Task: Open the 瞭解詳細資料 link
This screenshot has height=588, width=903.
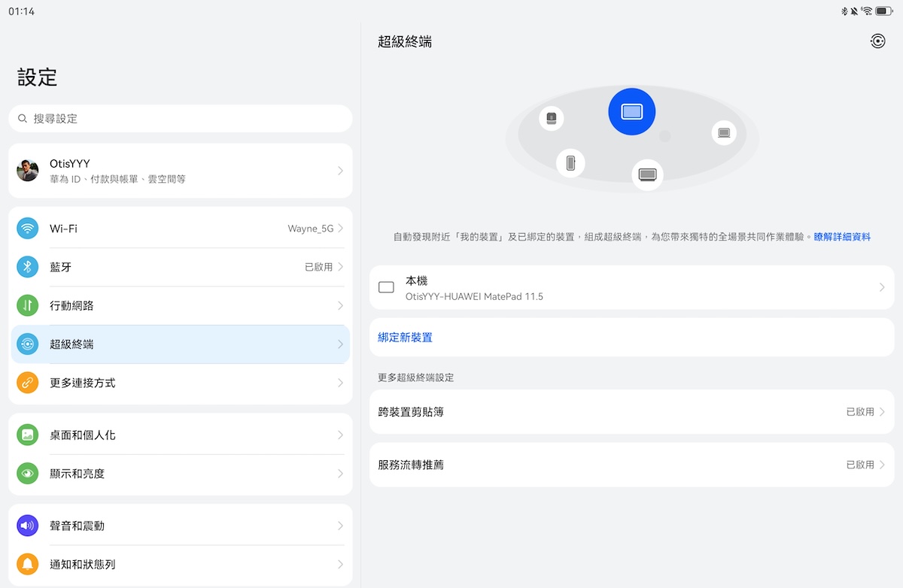Action: coord(842,237)
